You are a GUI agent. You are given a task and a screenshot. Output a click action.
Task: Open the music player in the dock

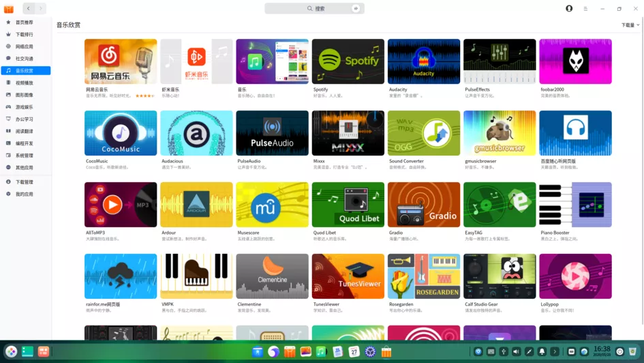pos(321,351)
